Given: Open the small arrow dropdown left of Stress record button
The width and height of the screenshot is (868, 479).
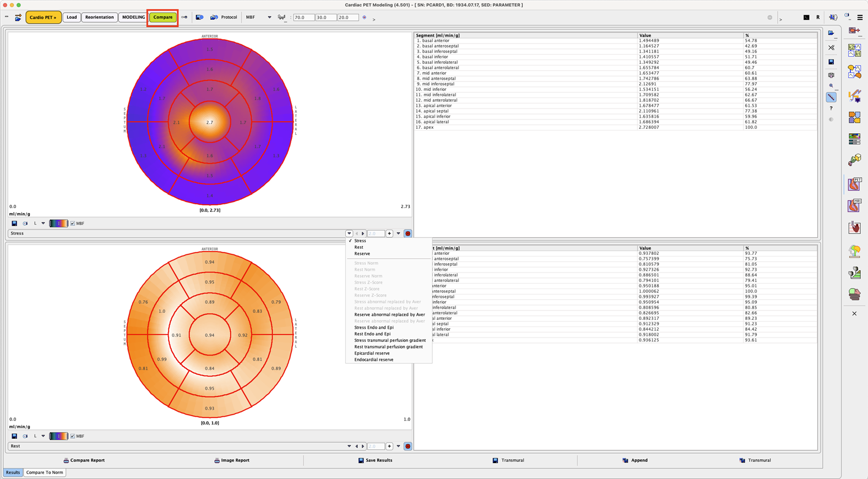Looking at the screenshot, I should (399, 233).
